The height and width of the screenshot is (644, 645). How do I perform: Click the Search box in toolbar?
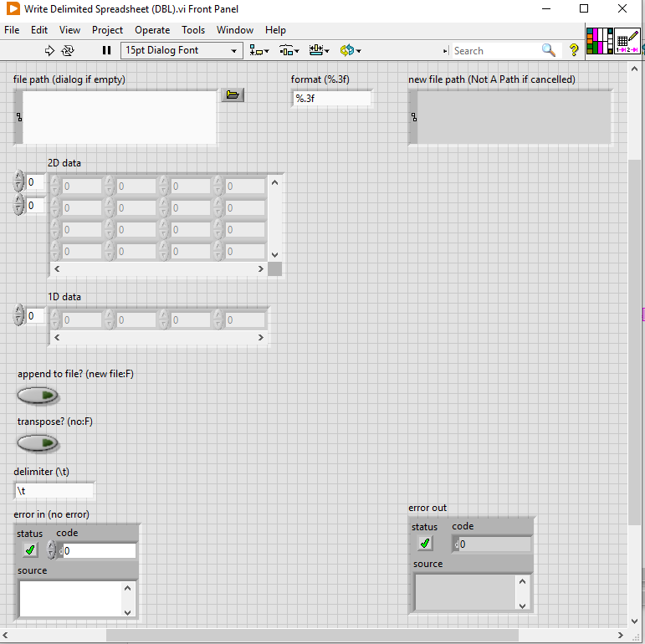click(x=496, y=51)
